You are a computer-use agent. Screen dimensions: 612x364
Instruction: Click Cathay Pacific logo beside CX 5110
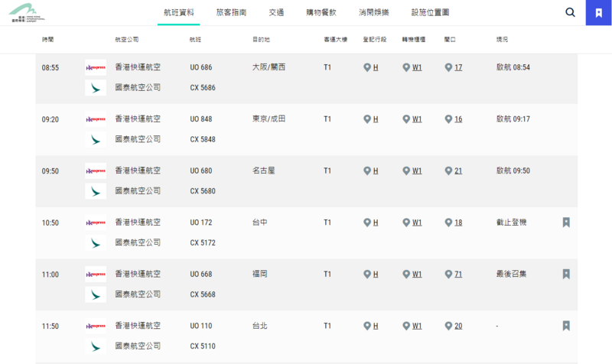96,346
